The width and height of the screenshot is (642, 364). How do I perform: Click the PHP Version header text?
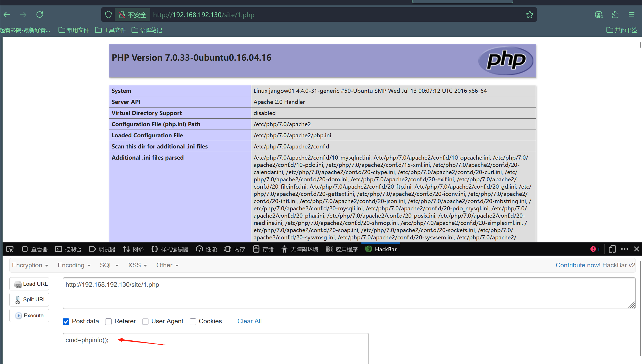pos(191,58)
